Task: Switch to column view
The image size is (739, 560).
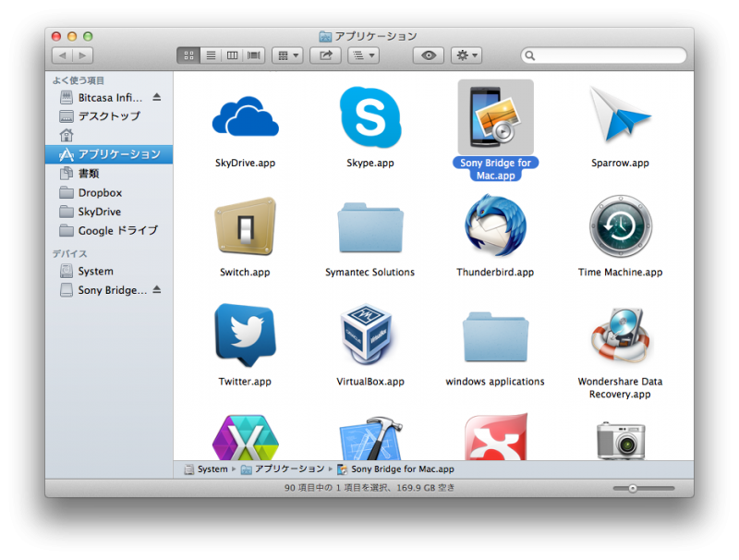Action: coord(233,55)
